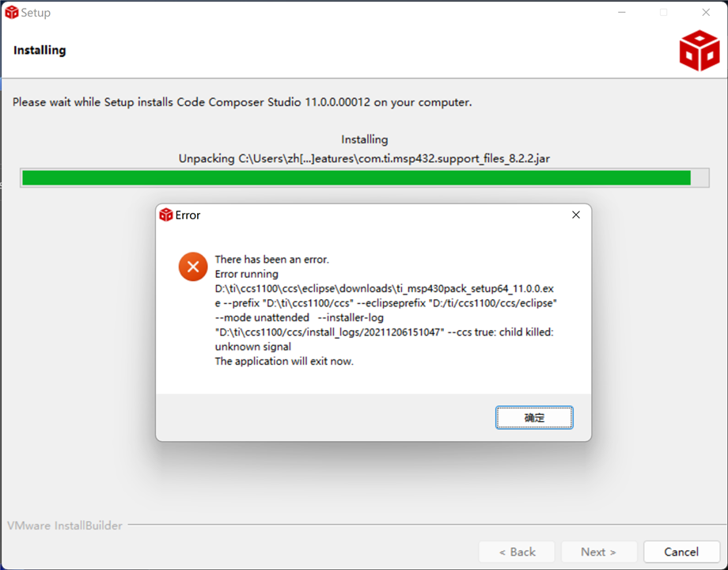Click the "Please wait while Setup installs" message

click(242, 102)
